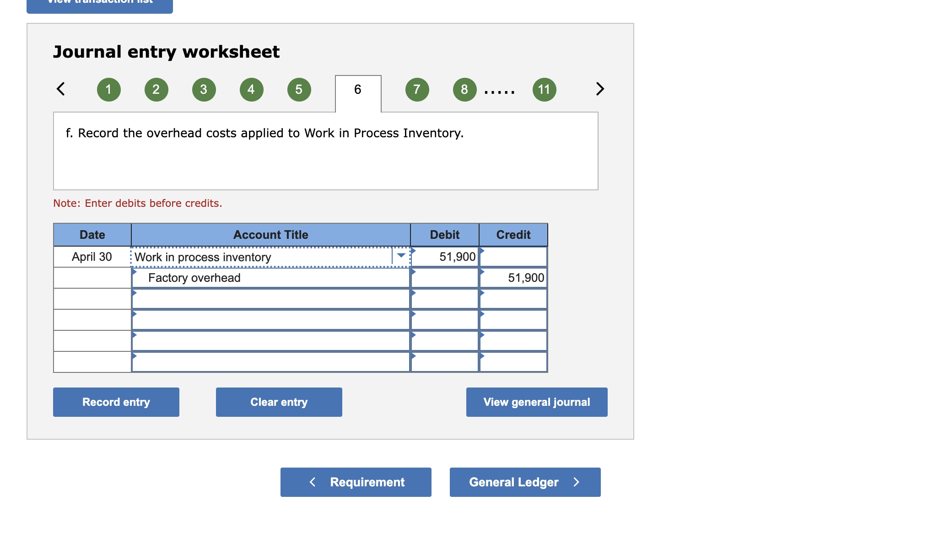Select the active tab 6

358,90
